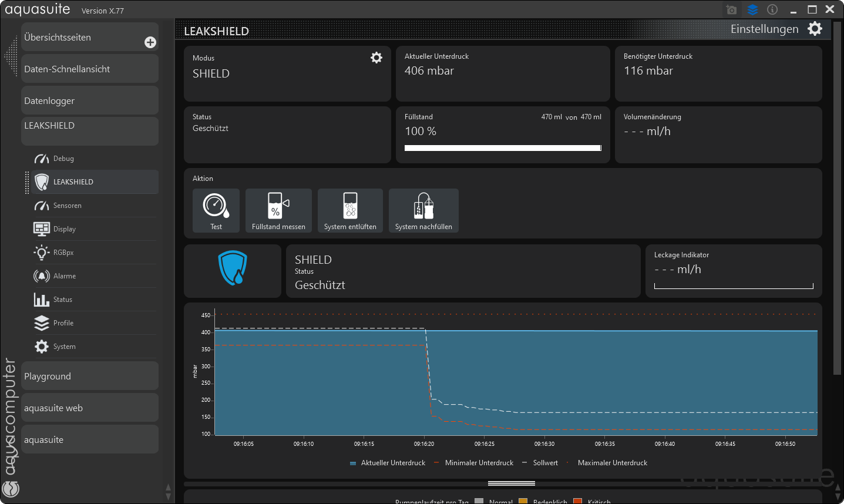Click the Füllstand progress bar
Image resolution: width=844 pixels, height=504 pixels.
pyautogui.click(x=503, y=148)
